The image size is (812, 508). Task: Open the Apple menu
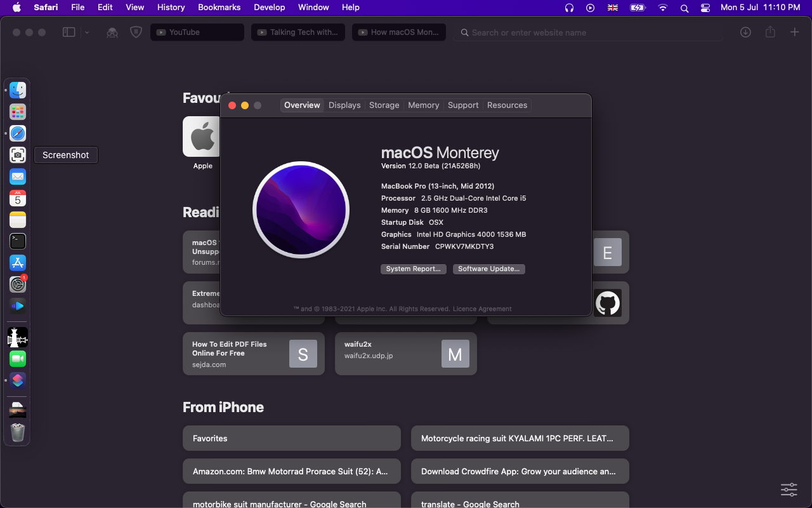pyautogui.click(x=16, y=8)
